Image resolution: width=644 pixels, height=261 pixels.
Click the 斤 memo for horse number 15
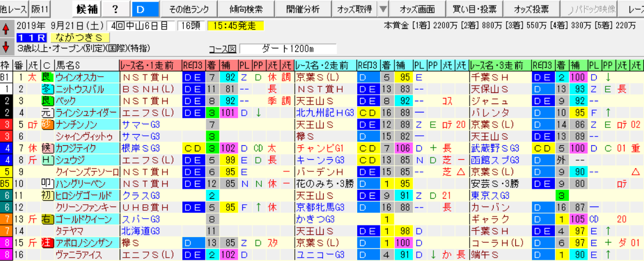[x=33, y=244]
